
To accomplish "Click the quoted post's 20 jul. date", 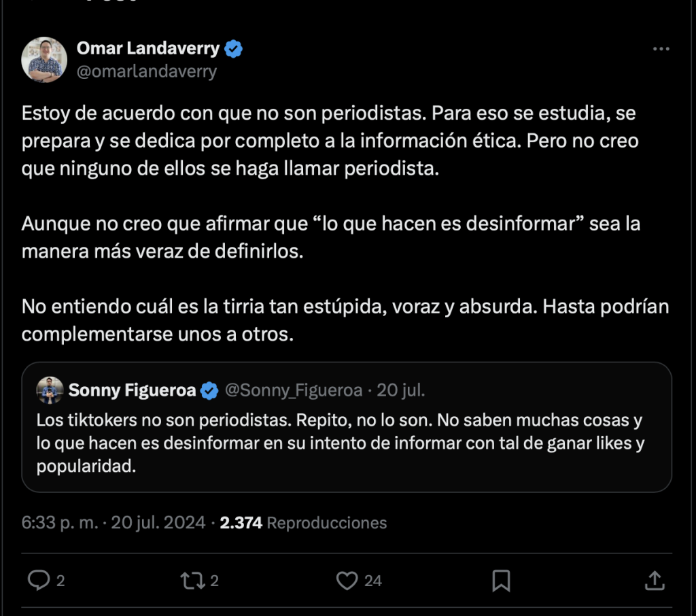I will tap(401, 390).
